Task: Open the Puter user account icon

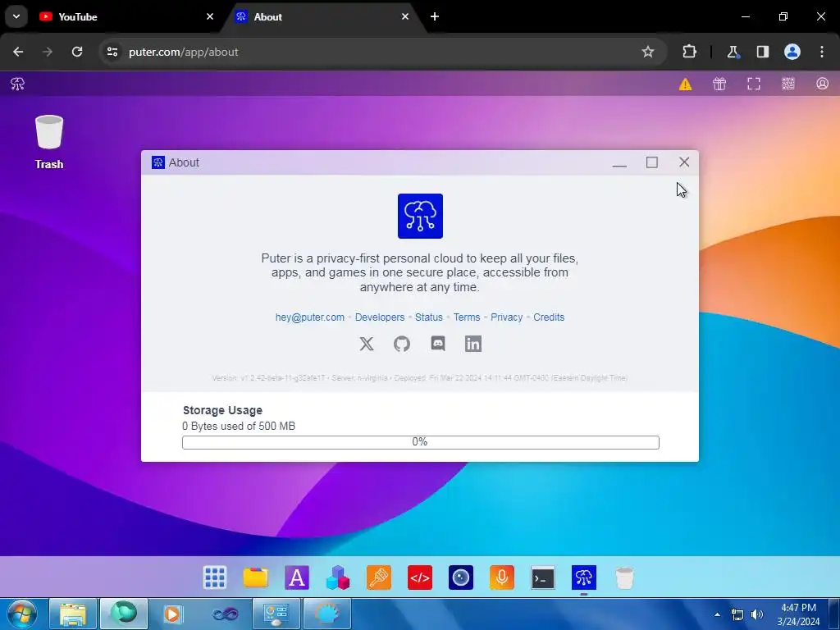Action: click(x=822, y=84)
